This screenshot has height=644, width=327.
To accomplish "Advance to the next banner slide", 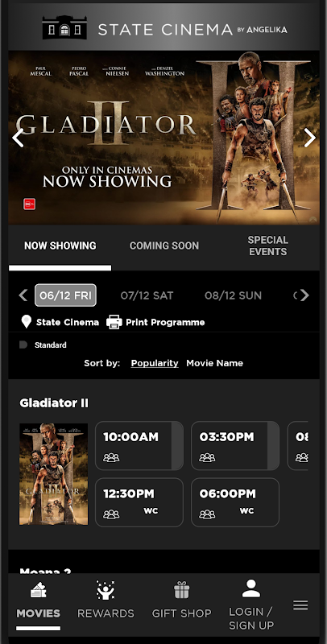I will [310, 138].
